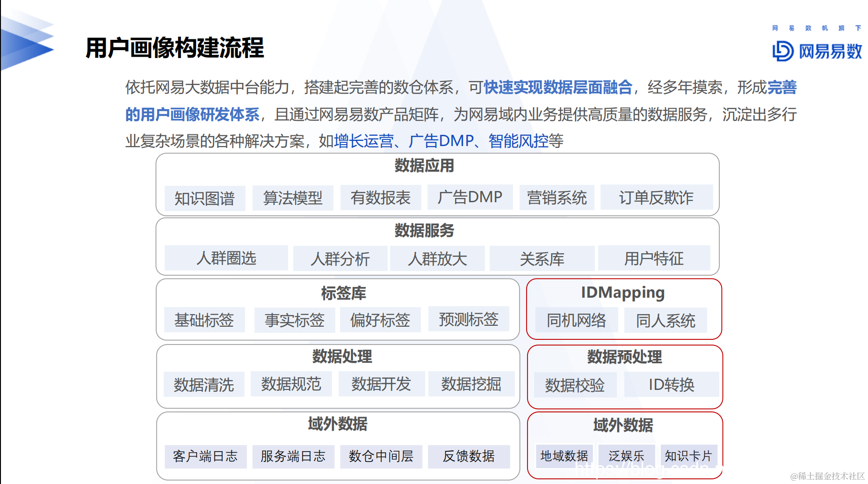The image size is (868, 484).
Task: Click the 人群分析 box
Action: (340, 258)
